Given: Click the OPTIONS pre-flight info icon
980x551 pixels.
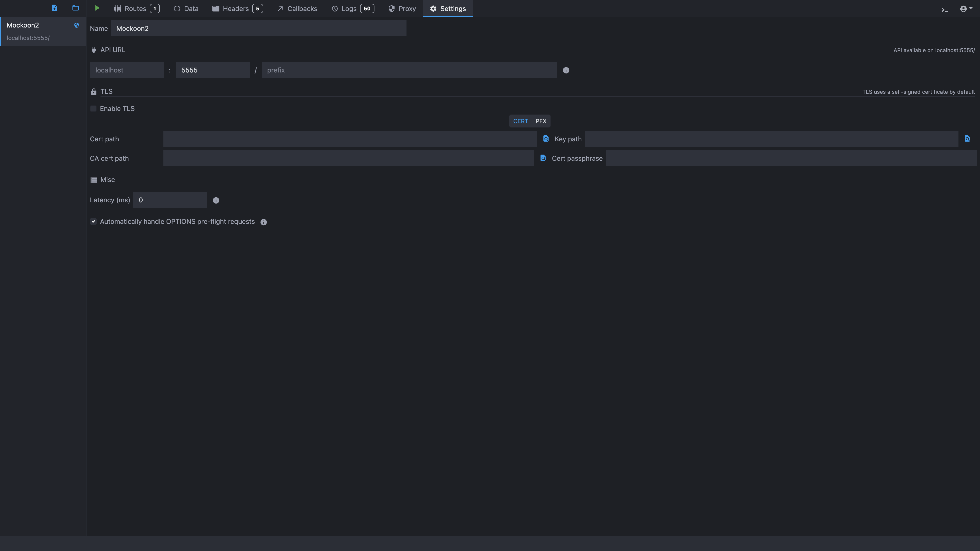Looking at the screenshot, I should pyautogui.click(x=263, y=222).
